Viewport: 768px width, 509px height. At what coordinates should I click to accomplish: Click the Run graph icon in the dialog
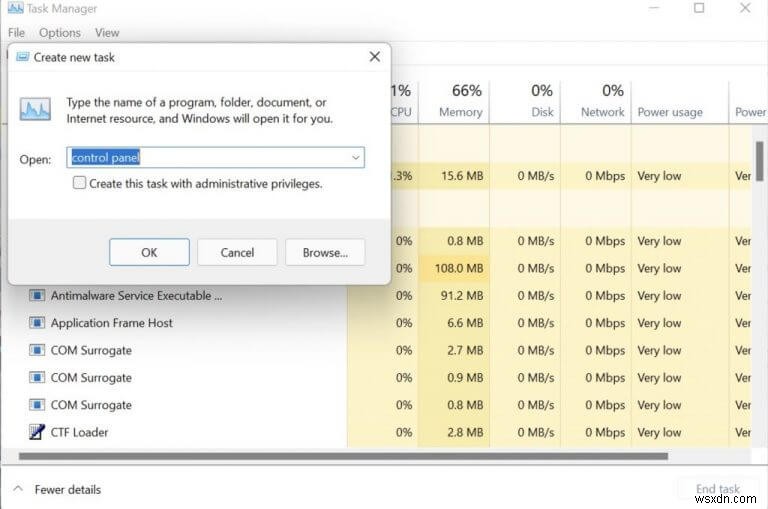pyautogui.click(x=35, y=109)
